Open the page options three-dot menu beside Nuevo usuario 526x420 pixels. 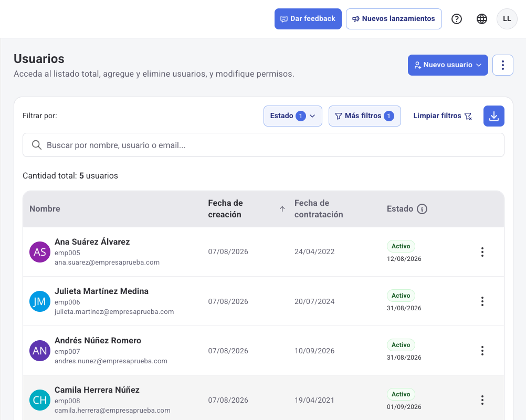click(502, 65)
